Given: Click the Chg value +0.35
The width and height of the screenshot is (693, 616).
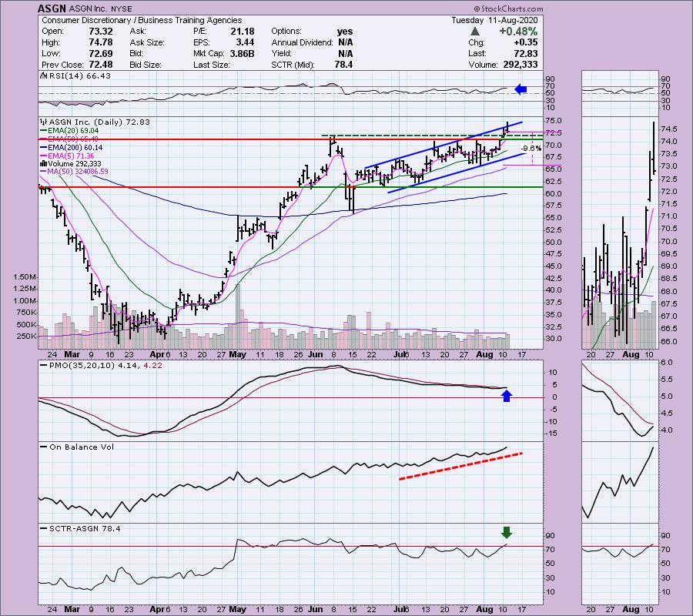Looking at the screenshot, I should click(526, 42).
